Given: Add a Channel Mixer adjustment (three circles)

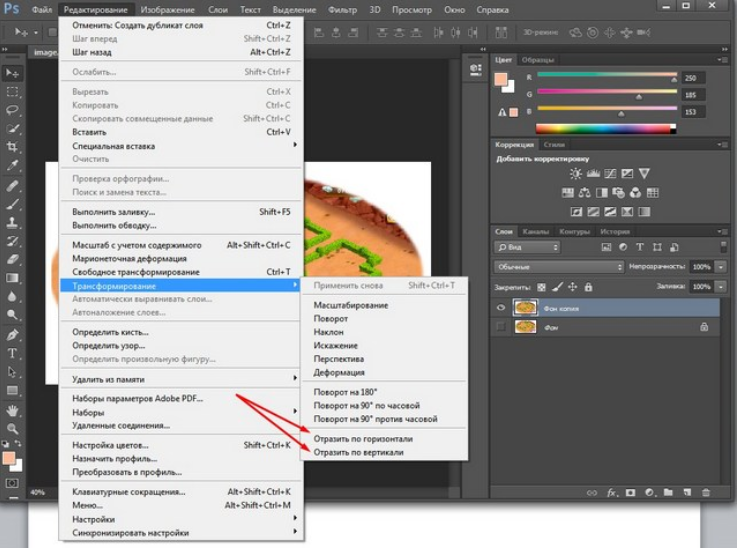Looking at the screenshot, I should pyautogui.click(x=635, y=193).
